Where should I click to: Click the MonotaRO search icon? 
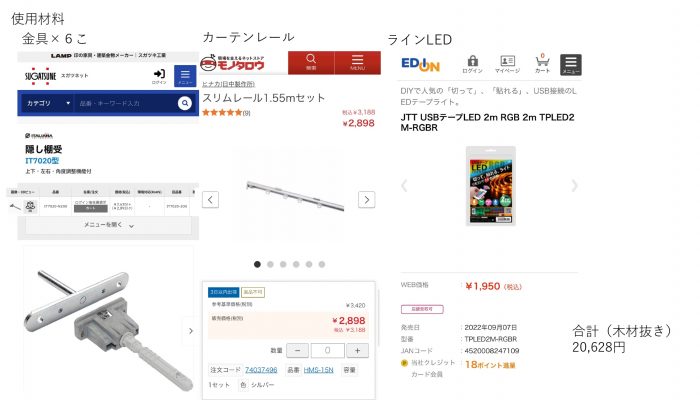click(x=310, y=63)
